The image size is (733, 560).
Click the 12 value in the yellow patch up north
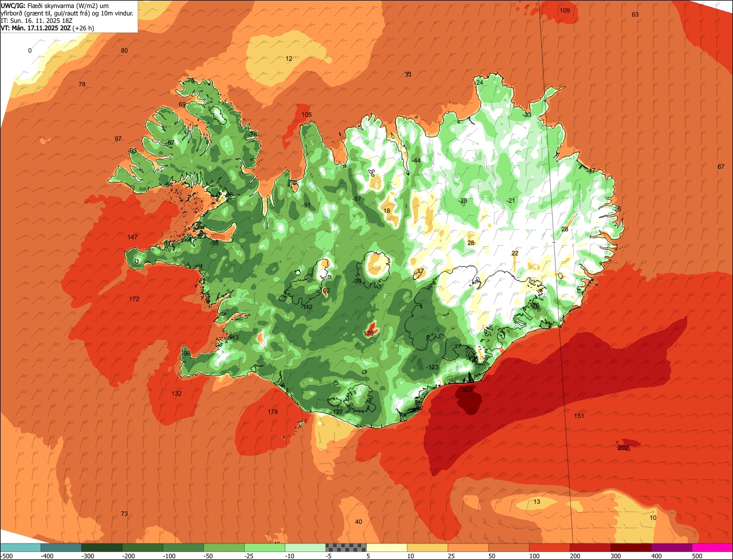[289, 58]
